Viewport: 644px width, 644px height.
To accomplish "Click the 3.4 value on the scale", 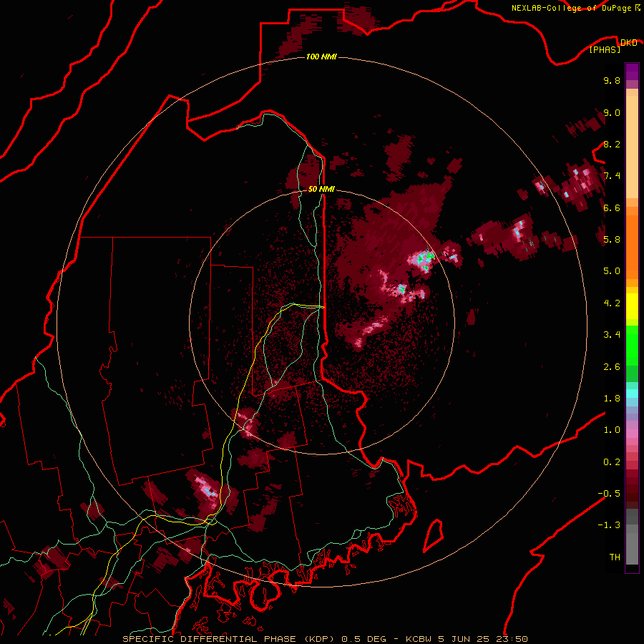I will click(x=612, y=334).
